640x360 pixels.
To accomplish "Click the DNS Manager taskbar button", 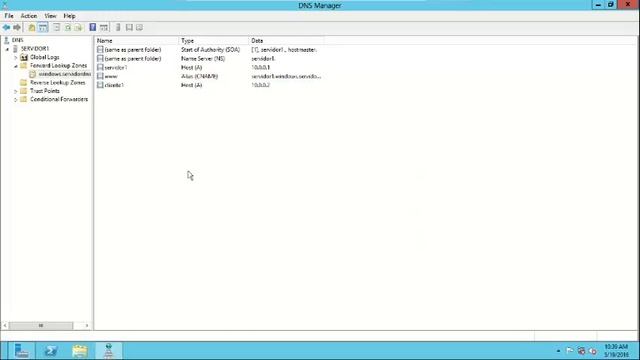I will [109, 351].
